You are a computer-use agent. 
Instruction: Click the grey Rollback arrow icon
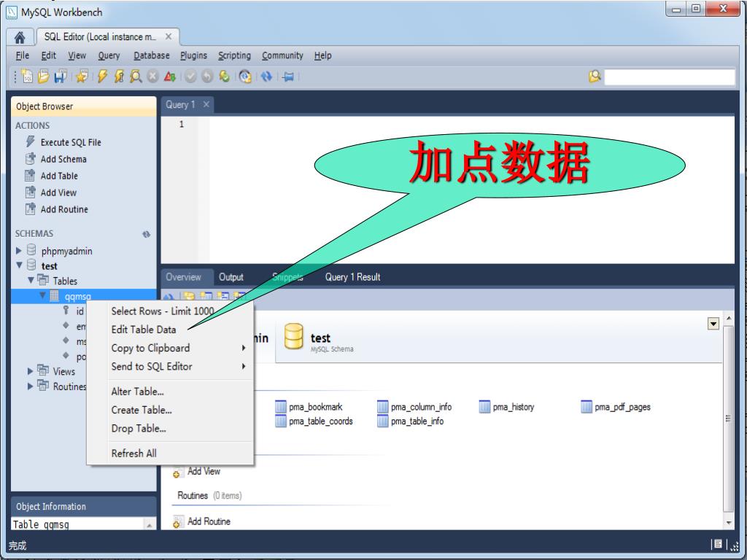207,76
